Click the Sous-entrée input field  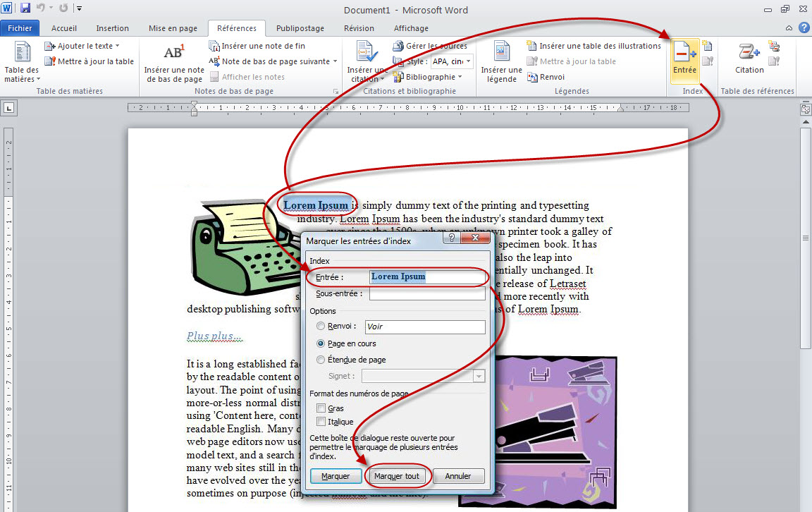tap(427, 294)
